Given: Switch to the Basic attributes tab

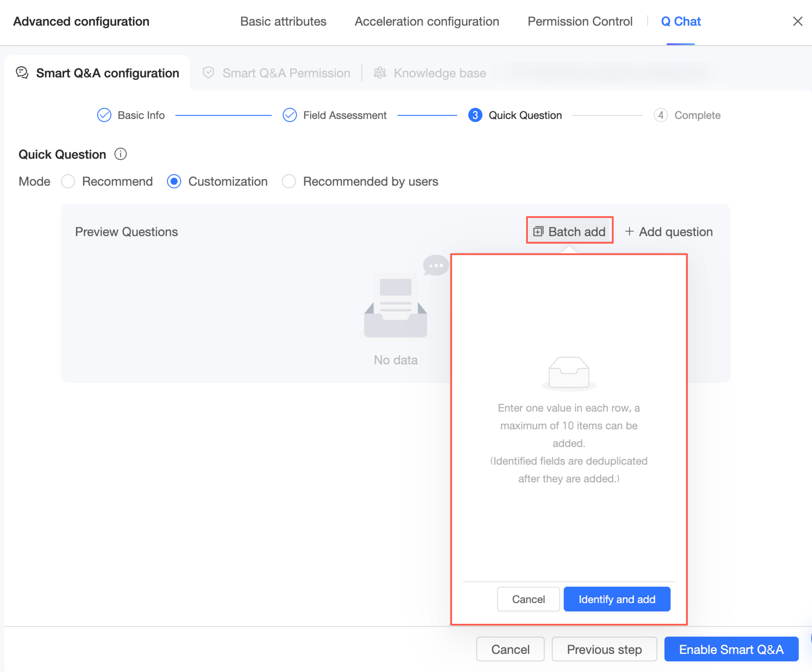Looking at the screenshot, I should pos(283,22).
